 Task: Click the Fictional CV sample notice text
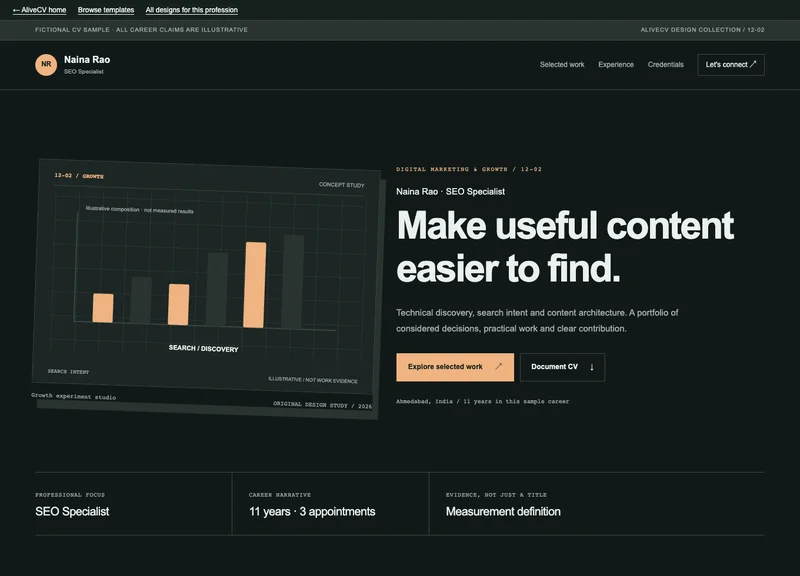(x=141, y=30)
